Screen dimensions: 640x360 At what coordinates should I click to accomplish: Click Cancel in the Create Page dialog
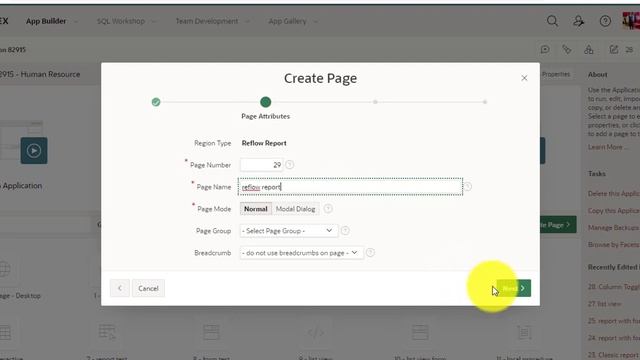click(148, 288)
